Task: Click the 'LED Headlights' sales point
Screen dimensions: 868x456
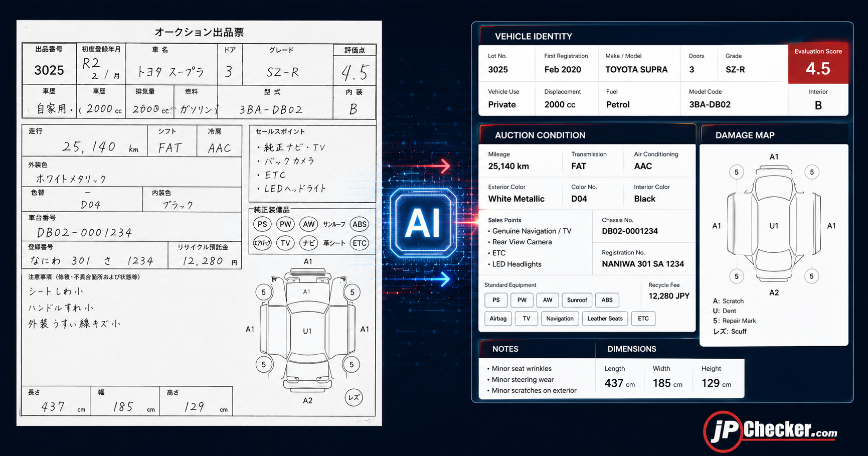Action: click(x=516, y=264)
